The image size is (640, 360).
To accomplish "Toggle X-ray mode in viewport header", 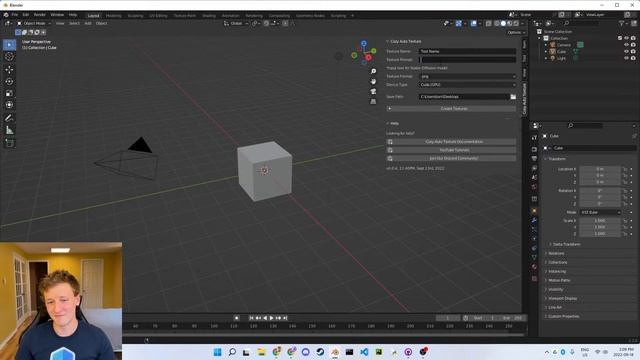I will click(x=488, y=23).
